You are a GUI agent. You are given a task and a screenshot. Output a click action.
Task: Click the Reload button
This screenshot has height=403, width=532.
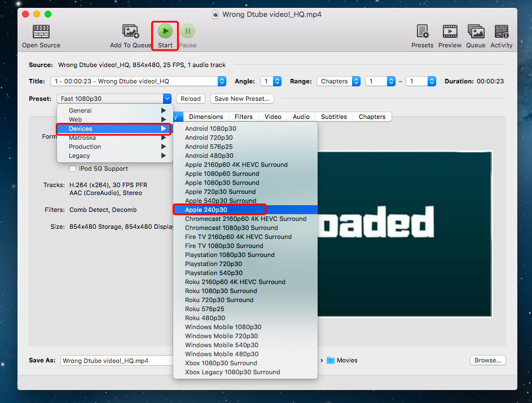pos(190,99)
